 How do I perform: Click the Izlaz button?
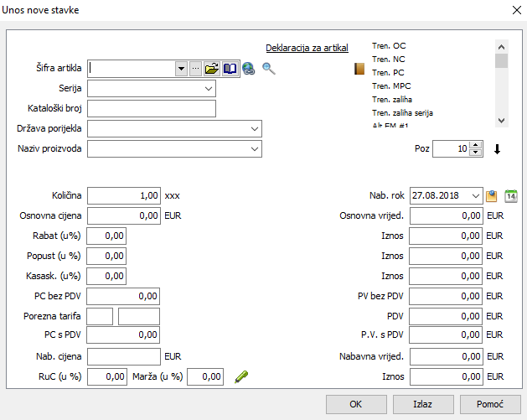(x=423, y=404)
